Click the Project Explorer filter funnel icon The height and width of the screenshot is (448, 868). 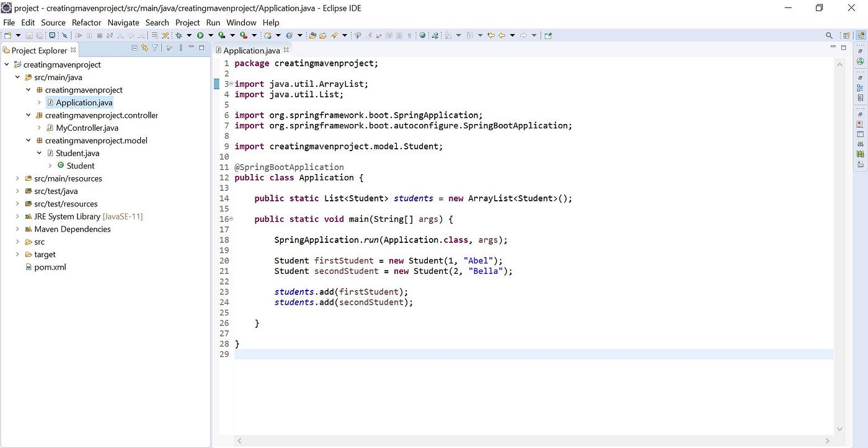[155, 48]
